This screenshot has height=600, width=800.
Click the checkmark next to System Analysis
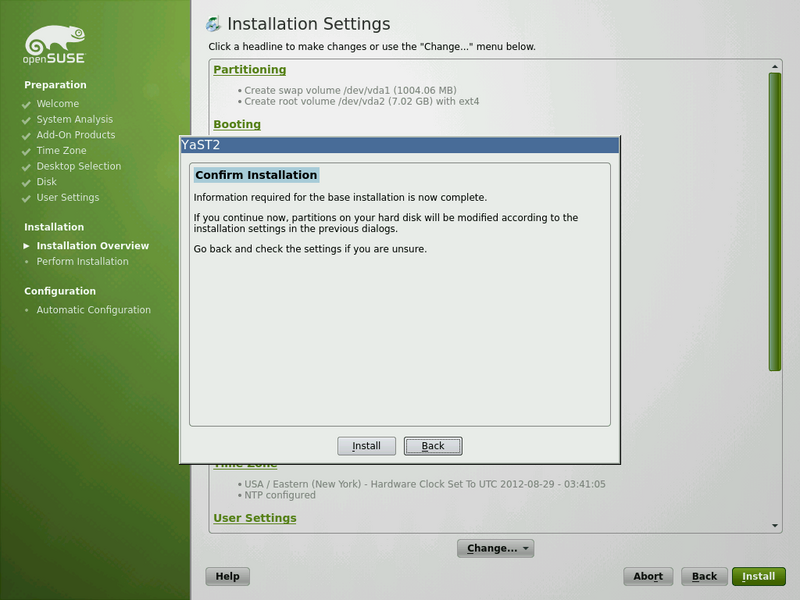pos(27,120)
